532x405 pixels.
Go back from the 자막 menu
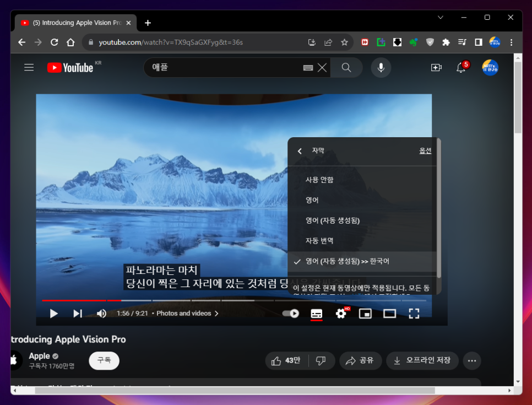click(x=300, y=151)
